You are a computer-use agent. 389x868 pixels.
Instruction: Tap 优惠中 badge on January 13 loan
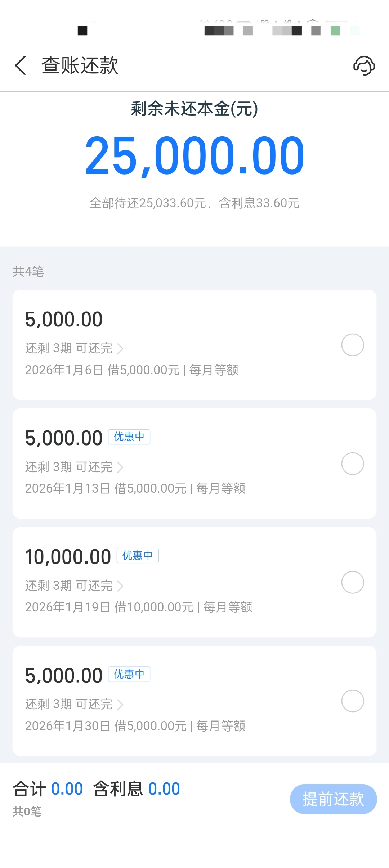[x=129, y=437]
